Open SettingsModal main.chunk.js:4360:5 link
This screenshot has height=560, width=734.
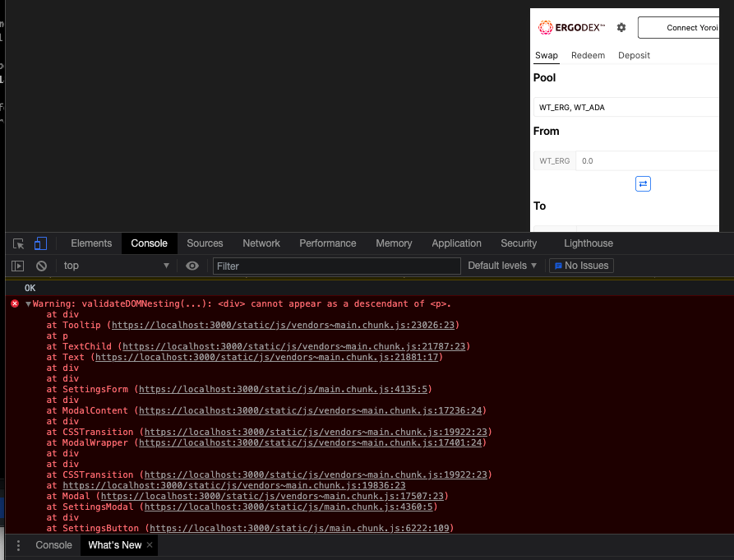click(289, 507)
